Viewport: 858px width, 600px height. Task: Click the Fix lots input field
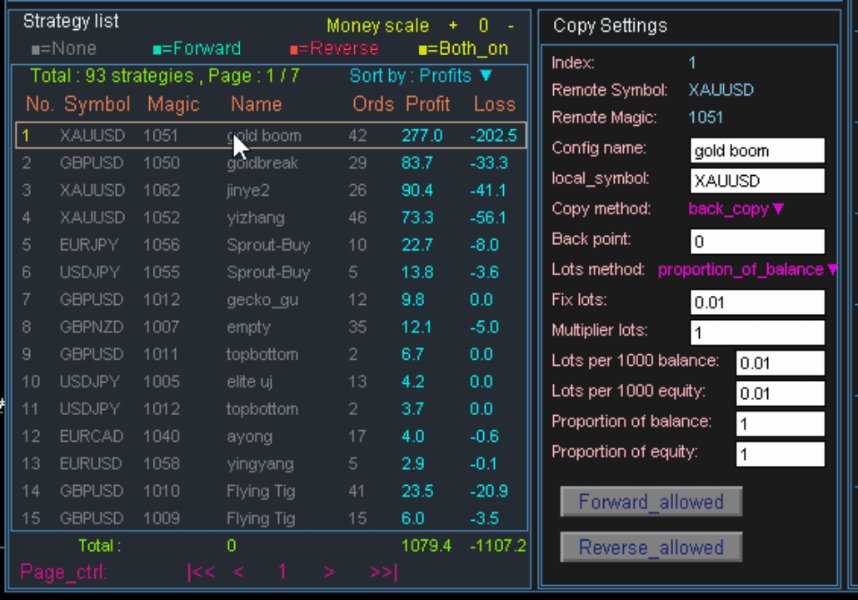(x=757, y=302)
